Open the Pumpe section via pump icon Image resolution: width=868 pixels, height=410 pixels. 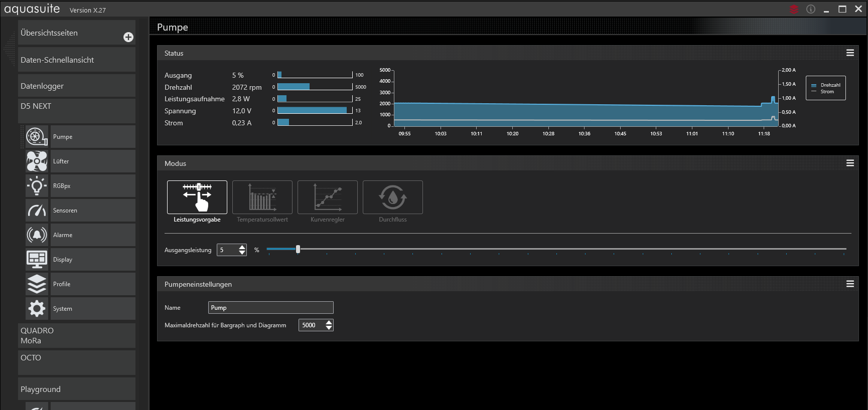coord(37,137)
